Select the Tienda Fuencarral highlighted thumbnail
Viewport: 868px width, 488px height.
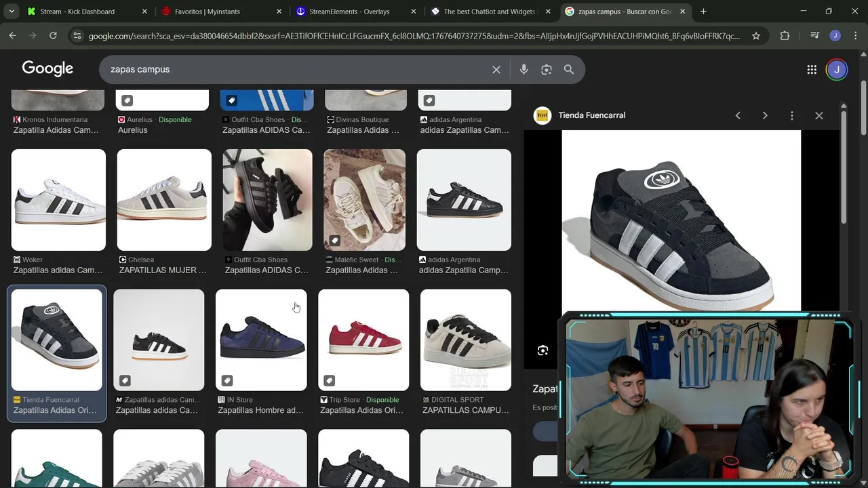click(x=57, y=340)
